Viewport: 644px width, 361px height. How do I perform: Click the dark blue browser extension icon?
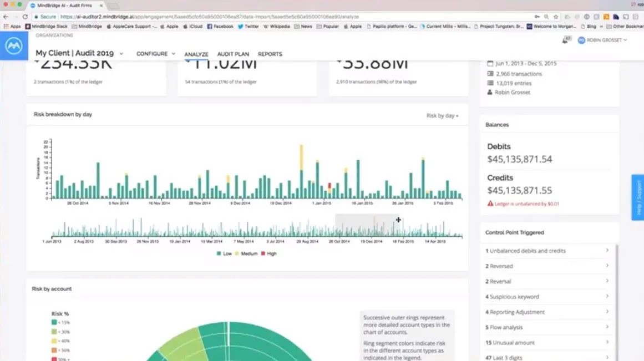(616, 17)
